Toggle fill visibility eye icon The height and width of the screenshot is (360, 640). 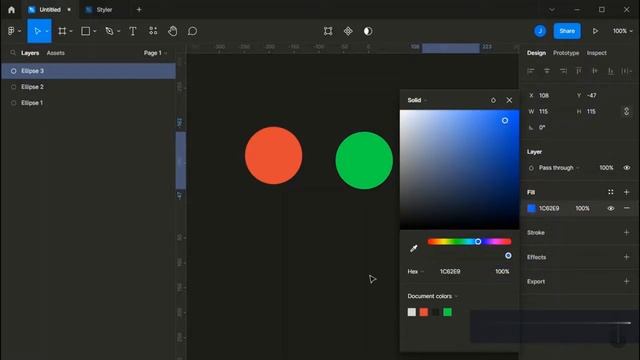[611, 208]
